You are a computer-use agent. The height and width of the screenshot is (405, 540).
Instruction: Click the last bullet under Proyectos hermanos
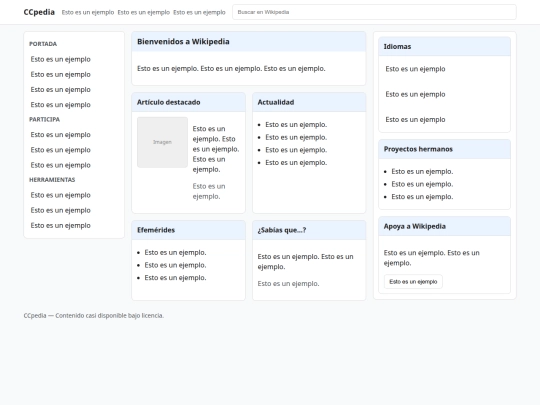click(422, 197)
